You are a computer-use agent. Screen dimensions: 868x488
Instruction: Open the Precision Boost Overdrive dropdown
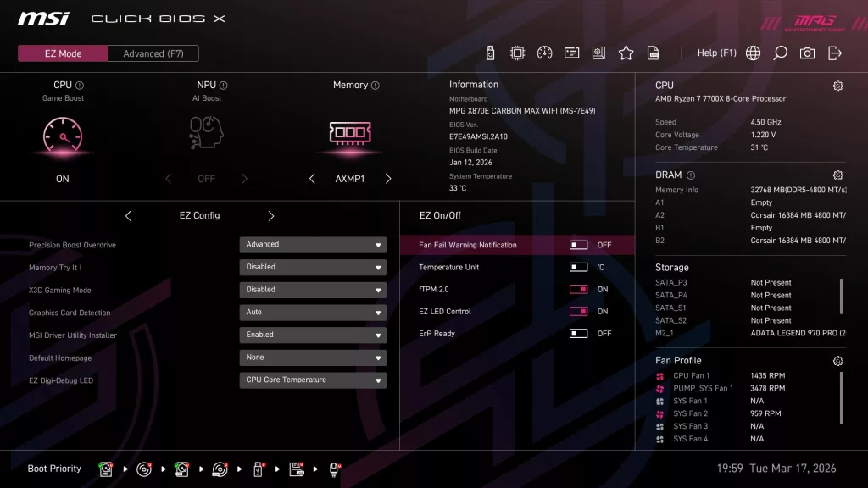click(312, 244)
